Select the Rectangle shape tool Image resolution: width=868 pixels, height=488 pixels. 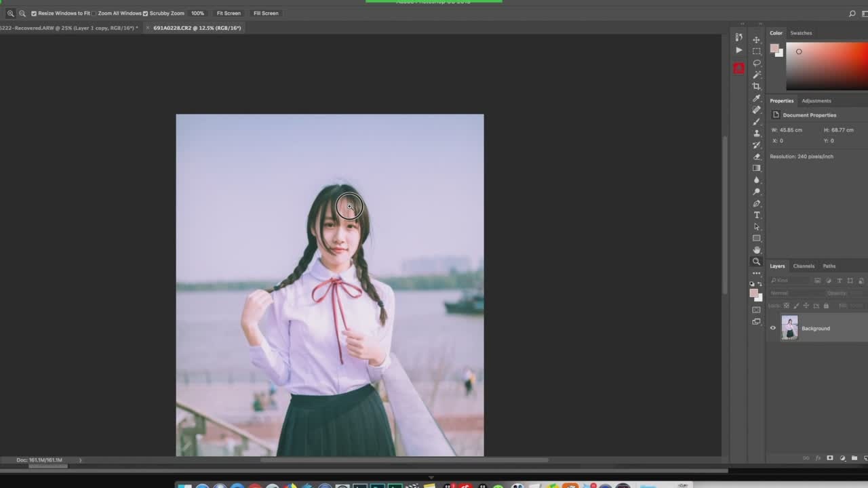click(757, 239)
